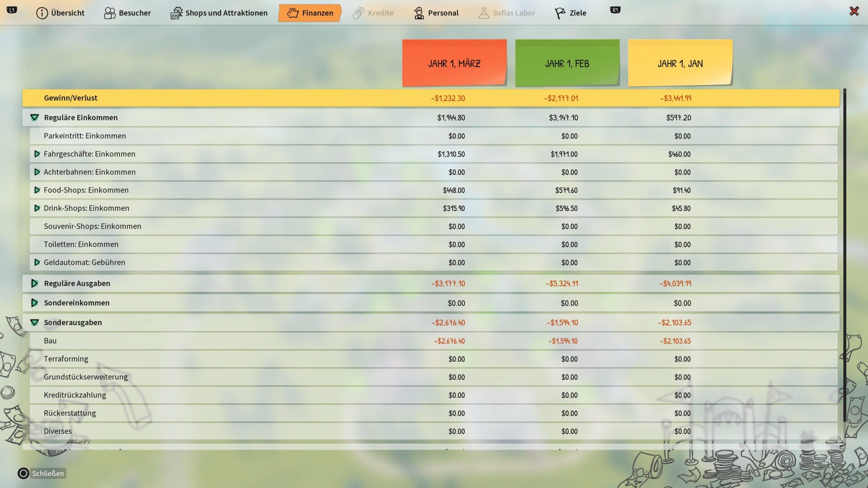This screenshot has width=868, height=488.
Task: Click the Besucher visitors icon
Action: pos(110,13)
